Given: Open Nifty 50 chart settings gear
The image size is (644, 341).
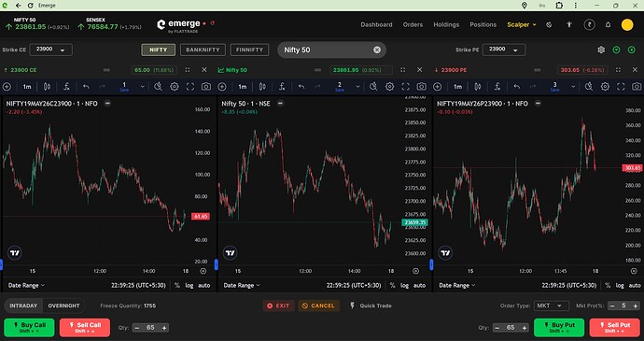Looking at the screenshot, I should coord(389,87).
